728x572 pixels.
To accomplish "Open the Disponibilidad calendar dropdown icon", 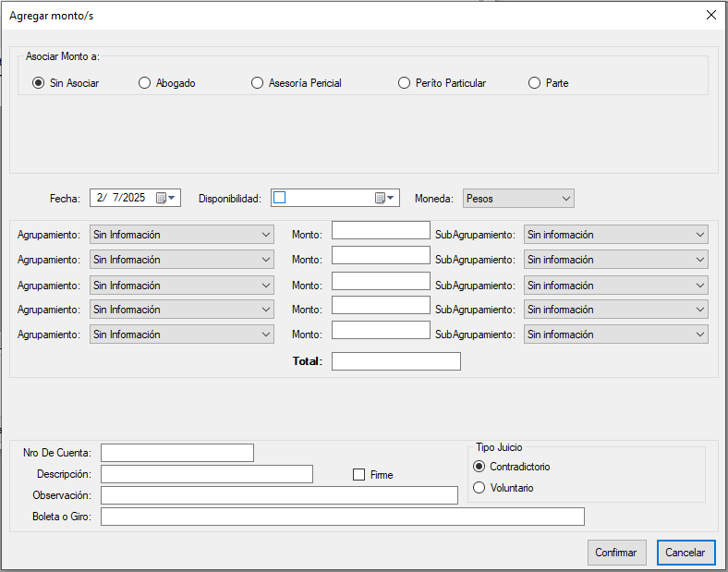I will coord(384,198).
